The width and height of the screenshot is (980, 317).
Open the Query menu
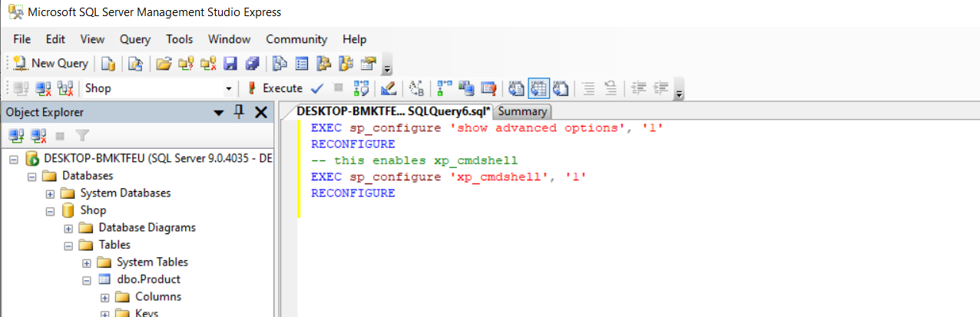[x=135, y=39]
